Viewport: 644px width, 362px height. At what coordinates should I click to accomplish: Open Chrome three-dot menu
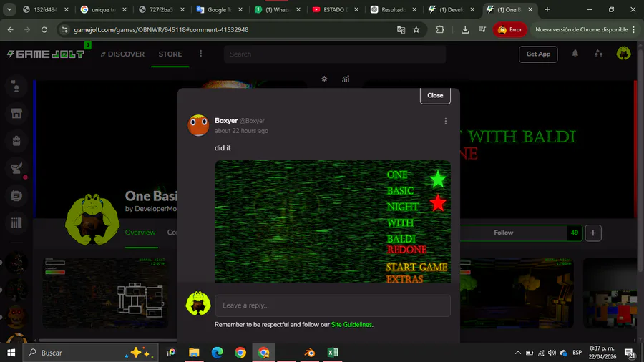pyautogui.click(x=634, y=29)
